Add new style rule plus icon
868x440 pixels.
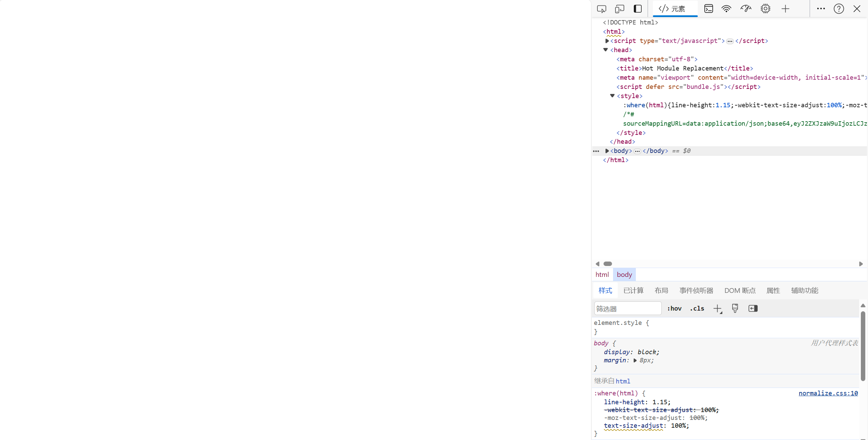click(x=718, y=309)
